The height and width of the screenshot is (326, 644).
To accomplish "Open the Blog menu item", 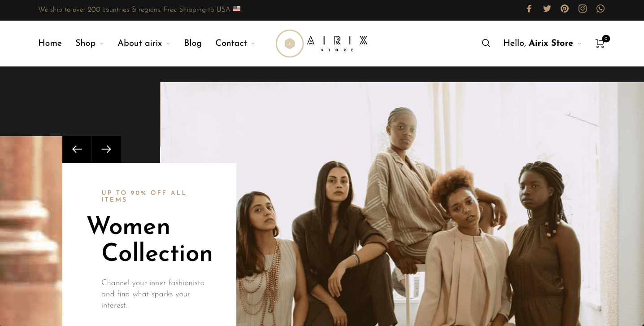I will pos(193,43).
